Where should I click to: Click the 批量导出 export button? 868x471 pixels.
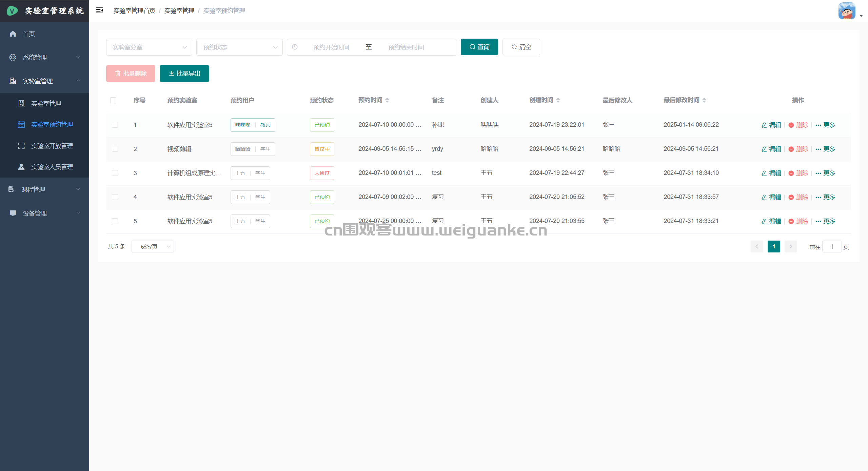click(184, 74)
